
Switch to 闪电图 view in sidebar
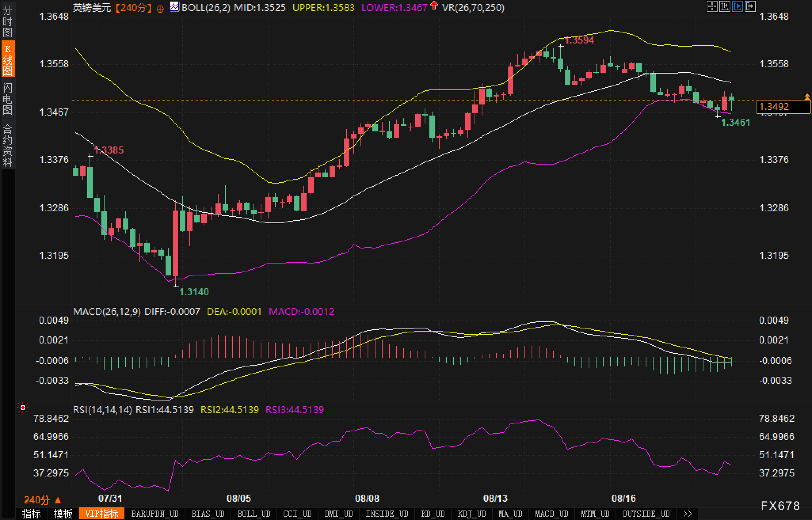click(x=8, y=98)
